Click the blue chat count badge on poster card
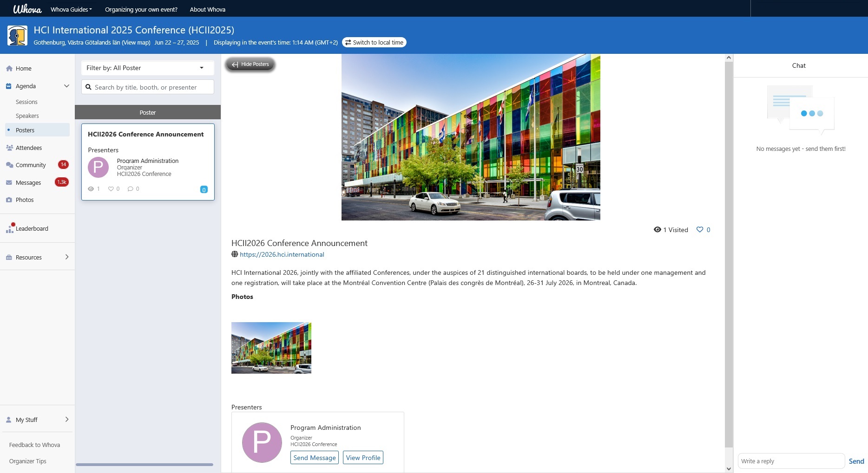This screenshot has height=473, width=868. click(204, 189)
